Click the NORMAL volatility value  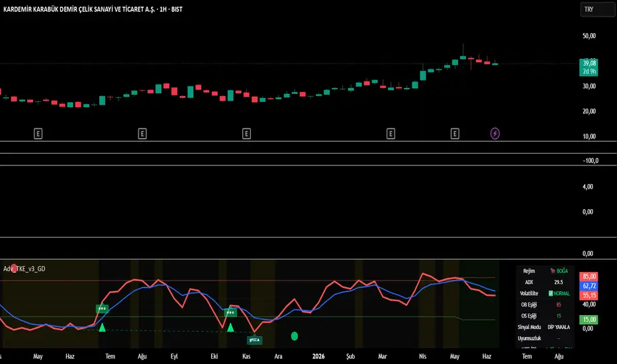point(561,294)
